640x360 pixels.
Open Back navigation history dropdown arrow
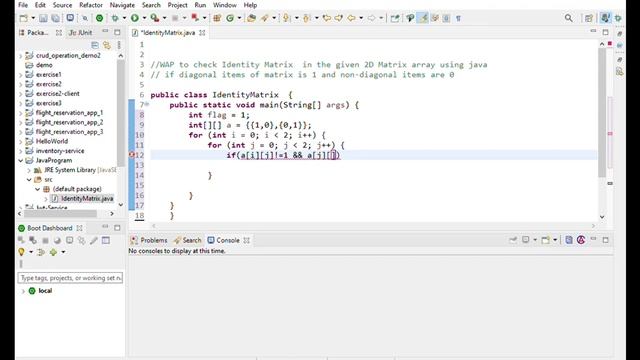[x=361, y=18]
